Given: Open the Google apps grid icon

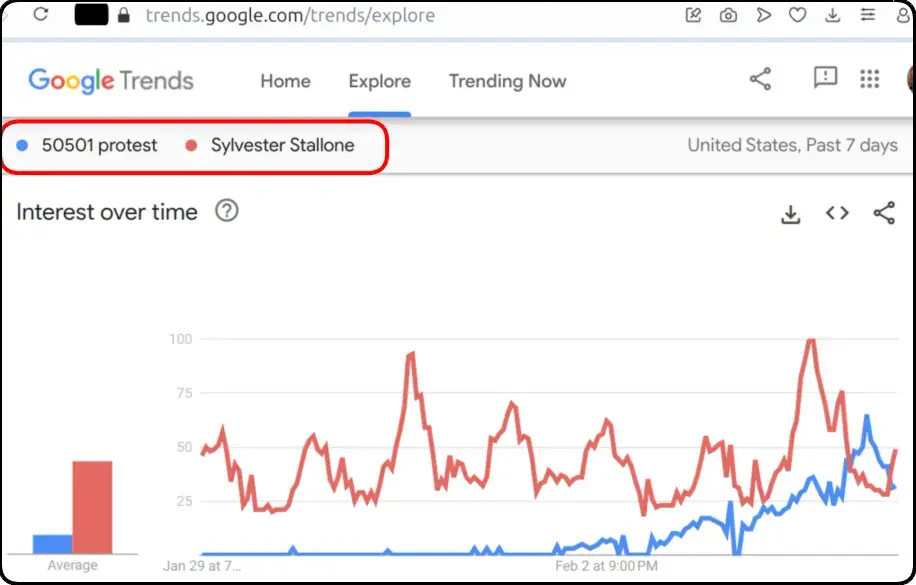Looking at the screenshot, I should point(869,79).
